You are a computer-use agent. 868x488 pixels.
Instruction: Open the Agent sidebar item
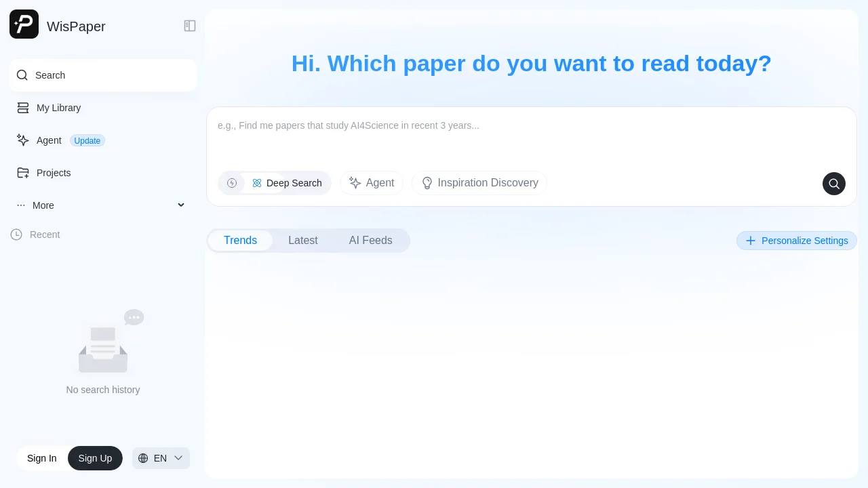point(103,140)
